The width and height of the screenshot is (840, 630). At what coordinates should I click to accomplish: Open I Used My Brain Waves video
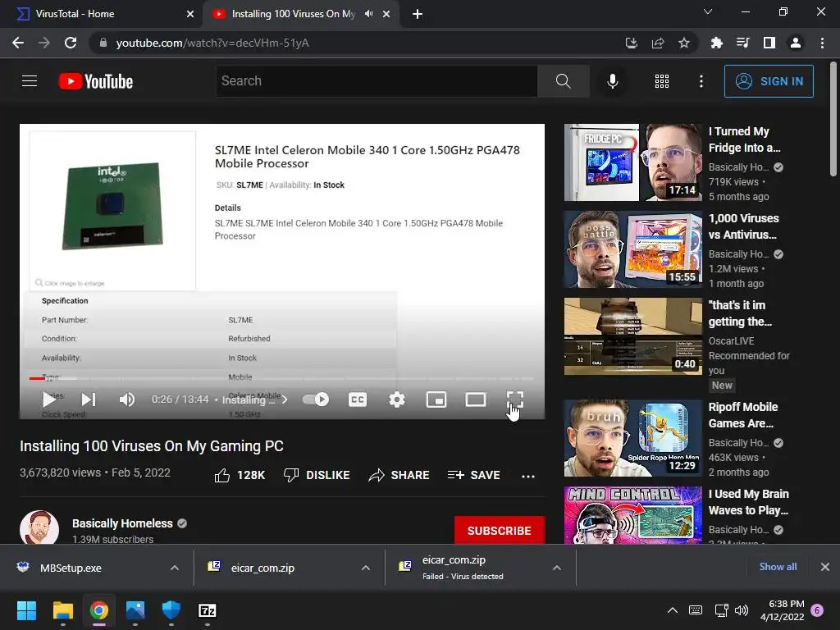(748, 502)
